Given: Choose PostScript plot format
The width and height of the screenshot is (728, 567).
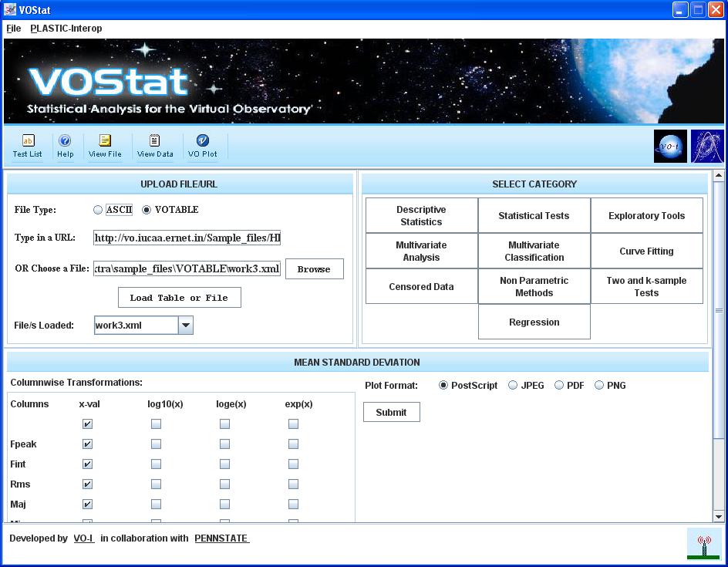Looking at the screenshot, I should coord(443,386).
